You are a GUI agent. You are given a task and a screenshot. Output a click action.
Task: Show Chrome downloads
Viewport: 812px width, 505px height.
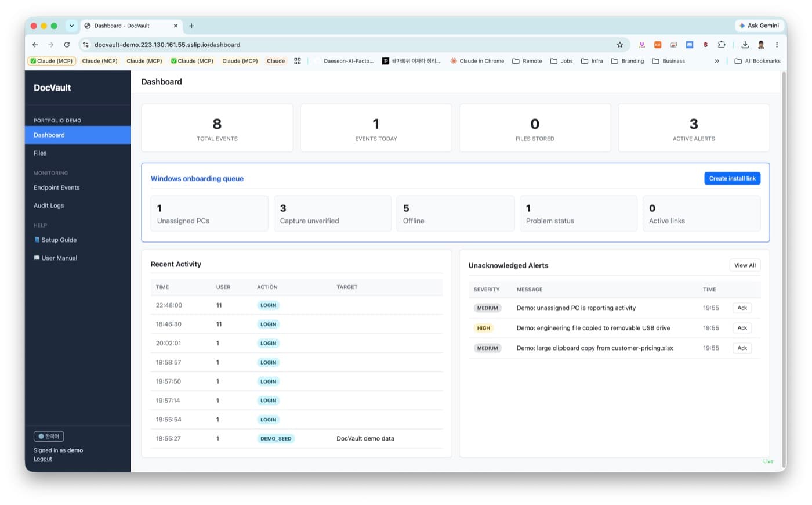(745, 45)
